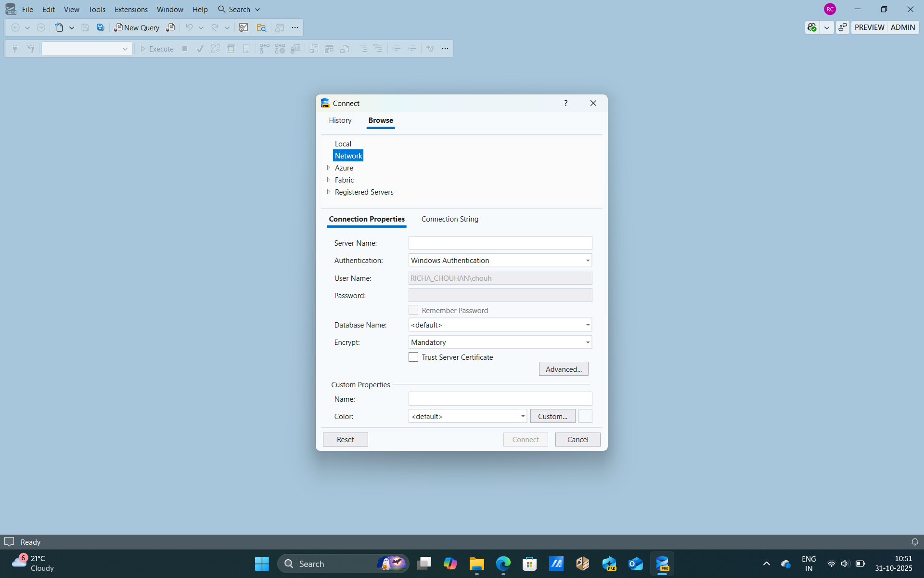The image size is (924, 578).
Task: Expand the Registered Servers node
Action: point(328,192)
